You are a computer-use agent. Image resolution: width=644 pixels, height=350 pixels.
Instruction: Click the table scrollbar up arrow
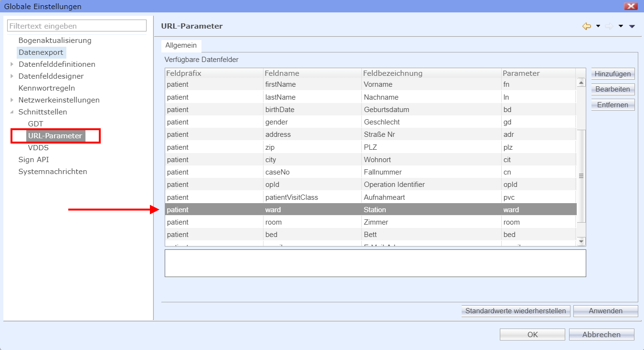(x=581, y=82)
